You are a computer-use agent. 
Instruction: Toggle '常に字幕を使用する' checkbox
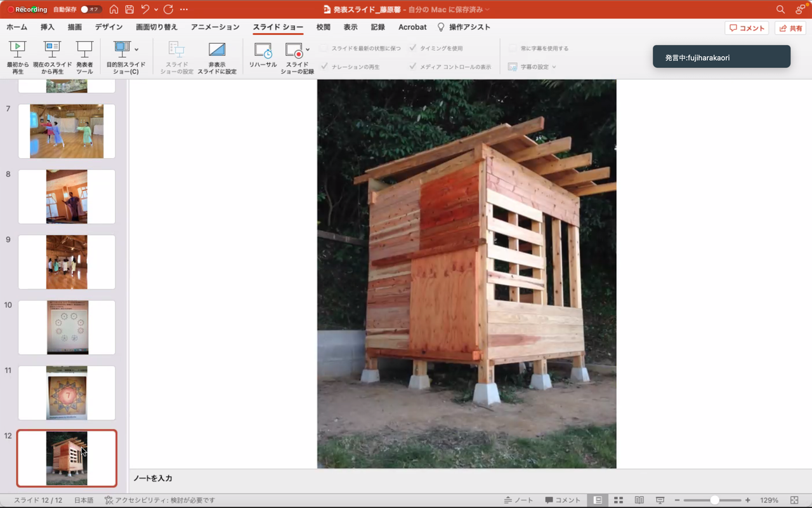coord(513,48)
